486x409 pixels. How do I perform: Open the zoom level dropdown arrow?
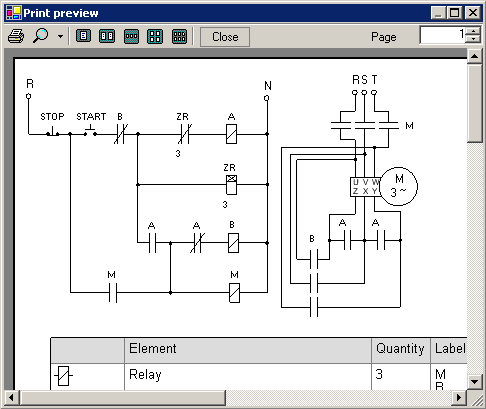pos(60,36)
